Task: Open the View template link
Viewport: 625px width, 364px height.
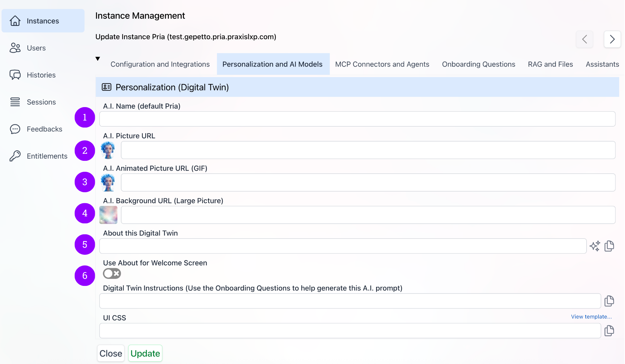Action: pyautogui.click(x=591, y=316)
